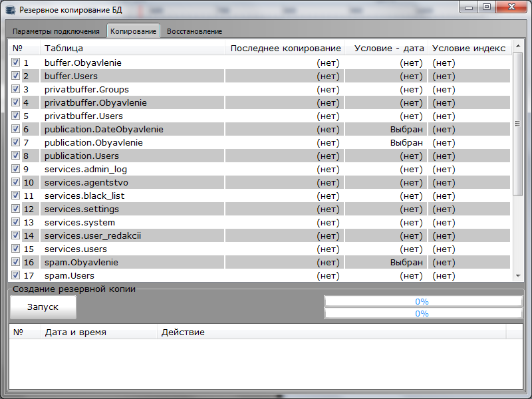Open the Параметры подключения tab

coord(56,31)
